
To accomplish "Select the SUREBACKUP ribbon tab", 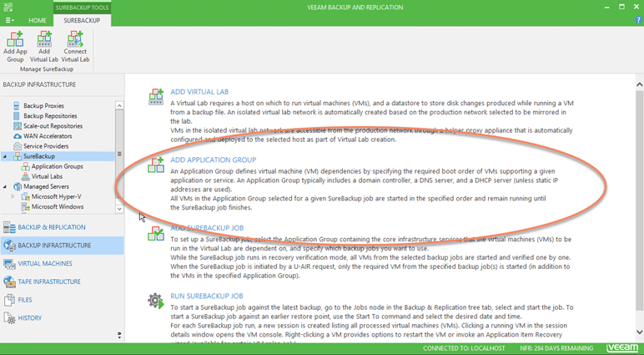I will click(x=82, y=20).
